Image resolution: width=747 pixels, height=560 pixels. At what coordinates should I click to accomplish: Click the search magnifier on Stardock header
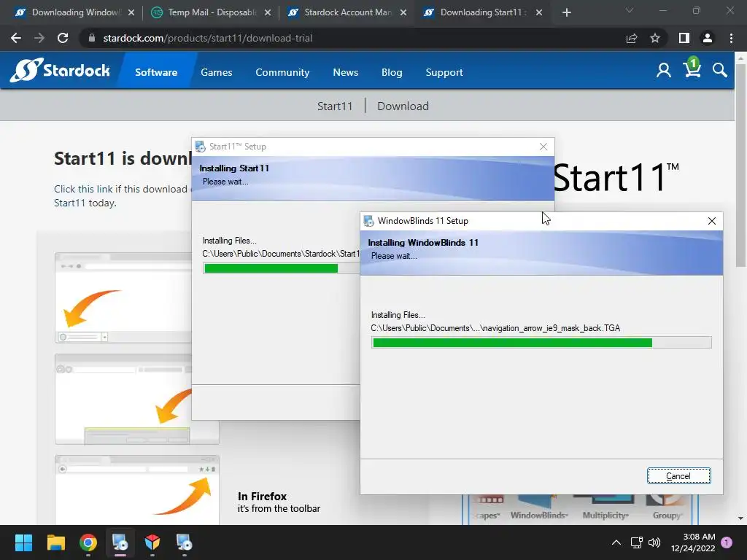[720, 71]
